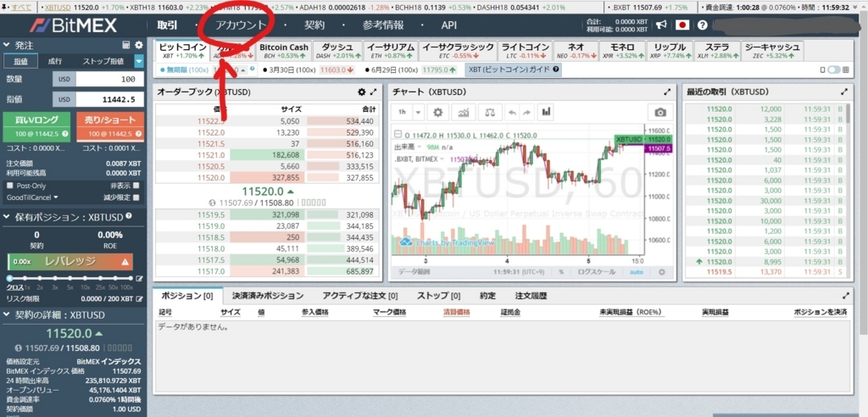The width and height of the screenshot is (868, 417).
Task: Click the すべて link in ticker
Action: click(x=22, y=8)
